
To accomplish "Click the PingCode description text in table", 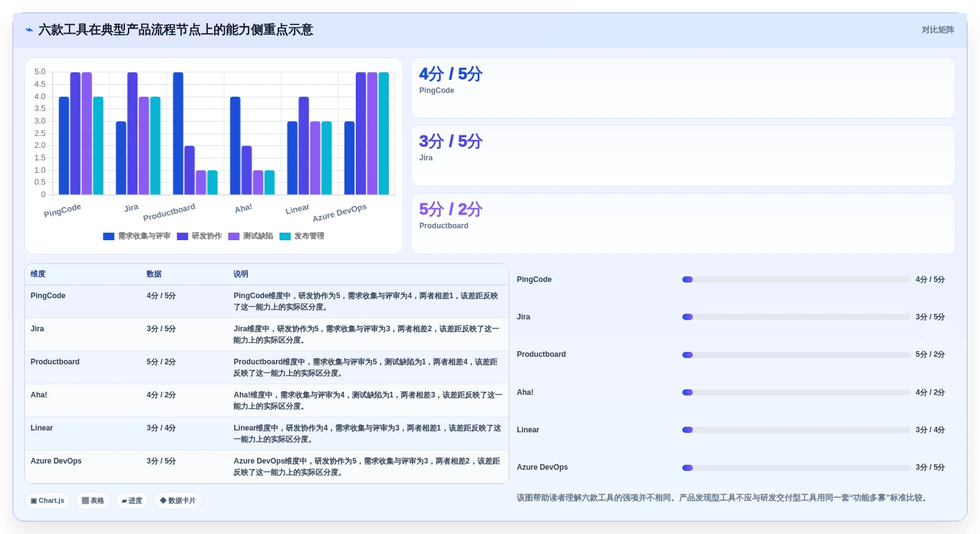I will [366, 301].
